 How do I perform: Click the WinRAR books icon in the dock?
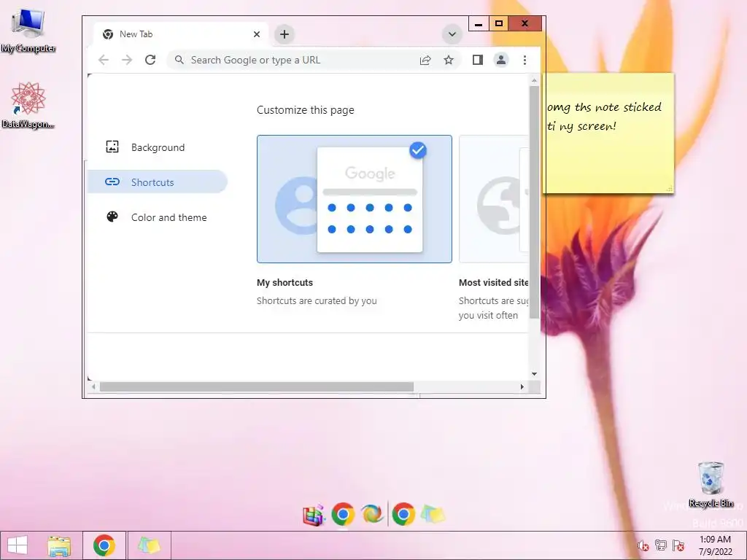click(x=314, y=516)
